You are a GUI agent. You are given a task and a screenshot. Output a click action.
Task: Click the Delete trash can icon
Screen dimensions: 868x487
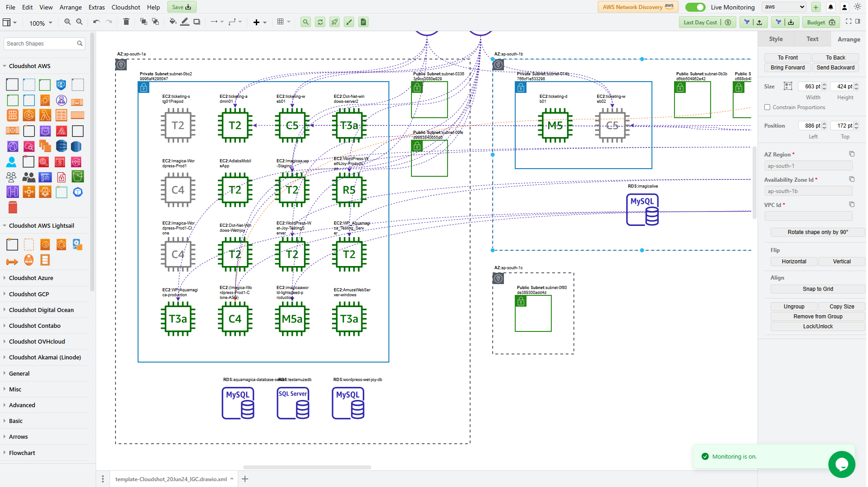click(127, 22)
